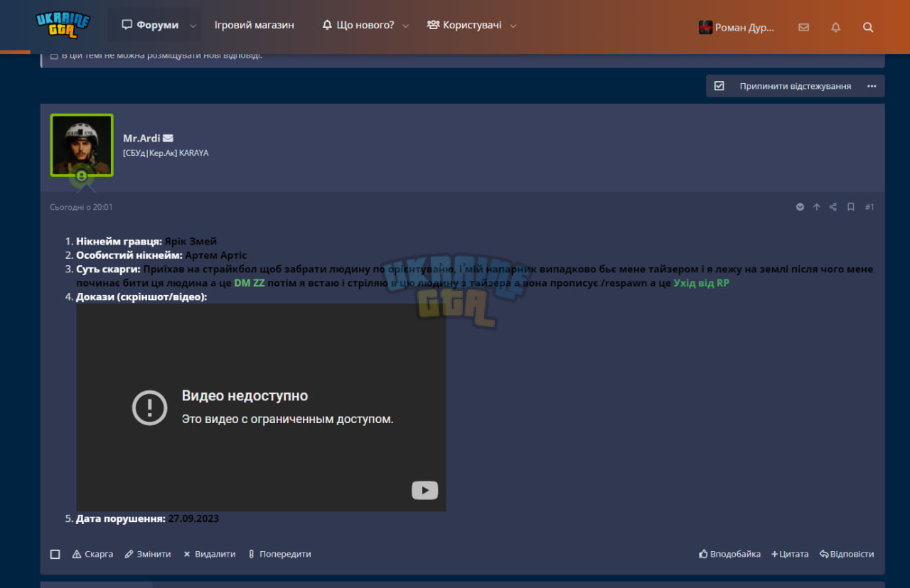Open the post moderation dropdown circle icon
This screenshot has height=588, width=910.
(800, 207)
